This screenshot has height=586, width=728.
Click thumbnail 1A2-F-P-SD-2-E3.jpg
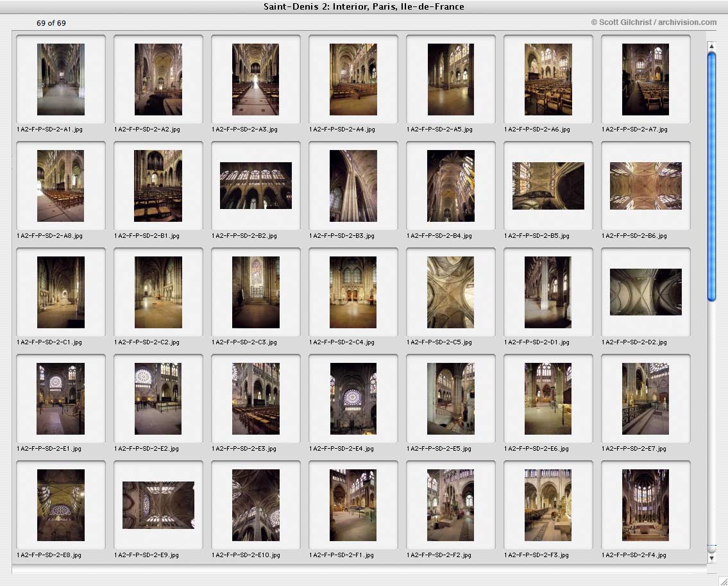(256, 399)
